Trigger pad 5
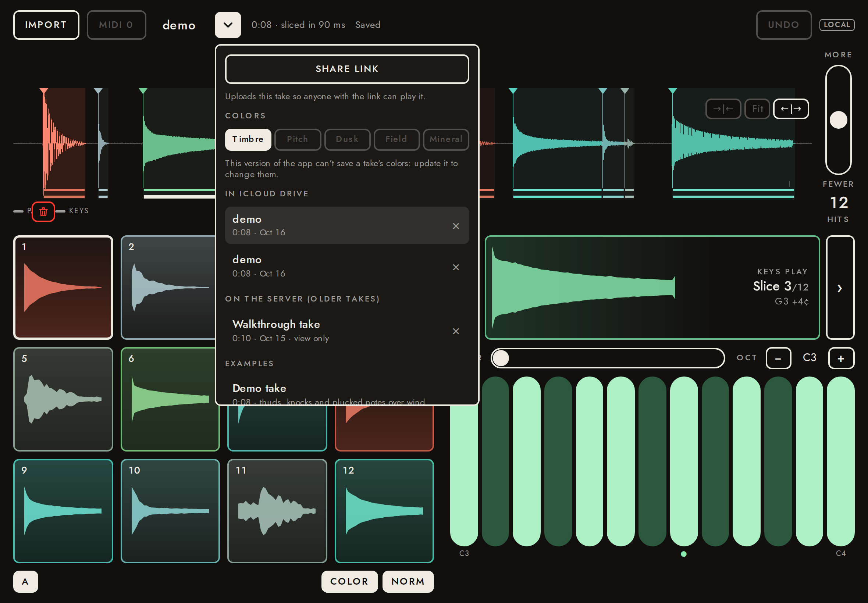The width and height of the screenshot is (868, 603). pos(63,399)
